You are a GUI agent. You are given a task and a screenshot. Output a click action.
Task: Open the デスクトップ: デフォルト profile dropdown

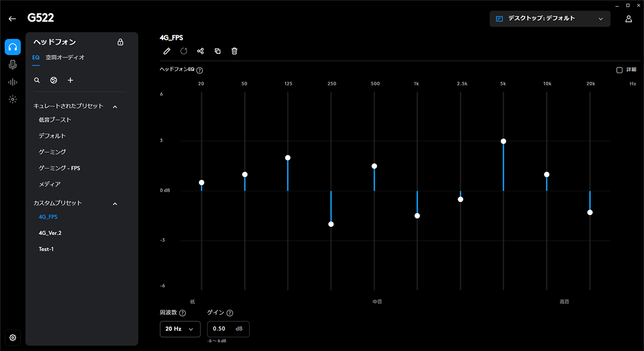pyautogui.click(x=549, y=19)
